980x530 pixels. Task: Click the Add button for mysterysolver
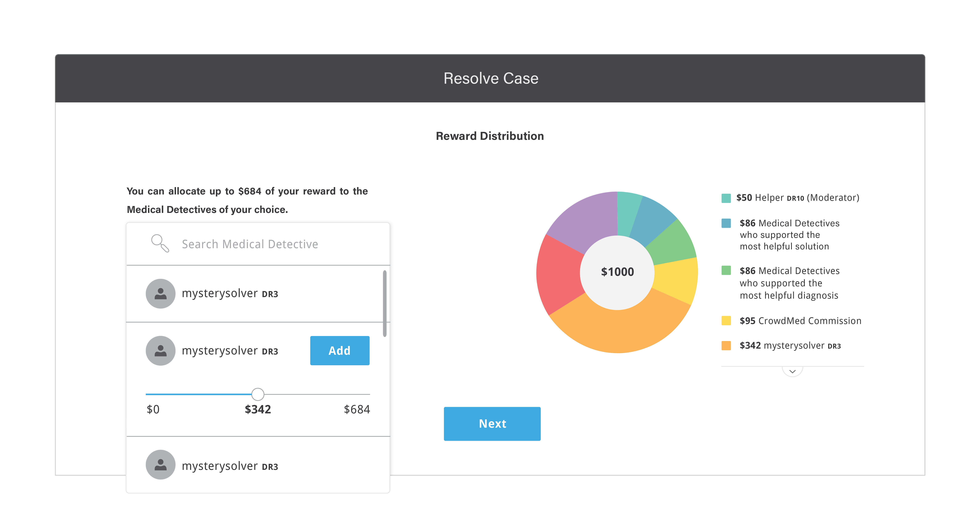pos(340,351)
